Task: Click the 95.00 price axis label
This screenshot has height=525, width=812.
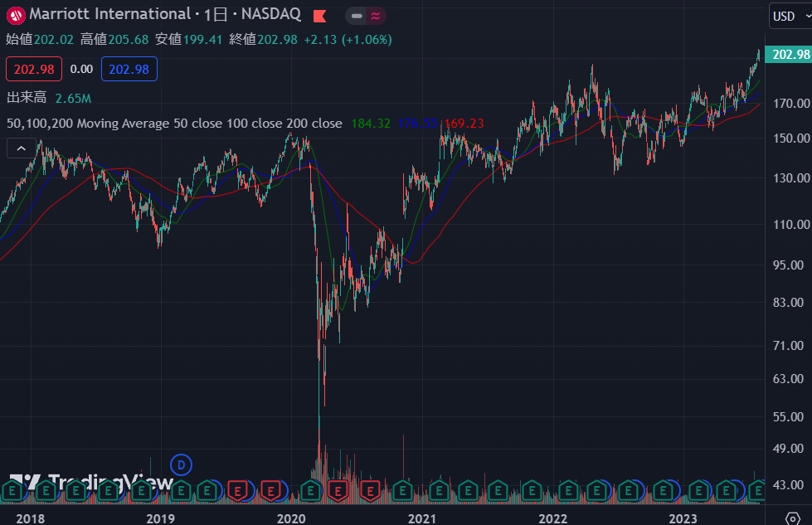Action: [x=788, y=265]
